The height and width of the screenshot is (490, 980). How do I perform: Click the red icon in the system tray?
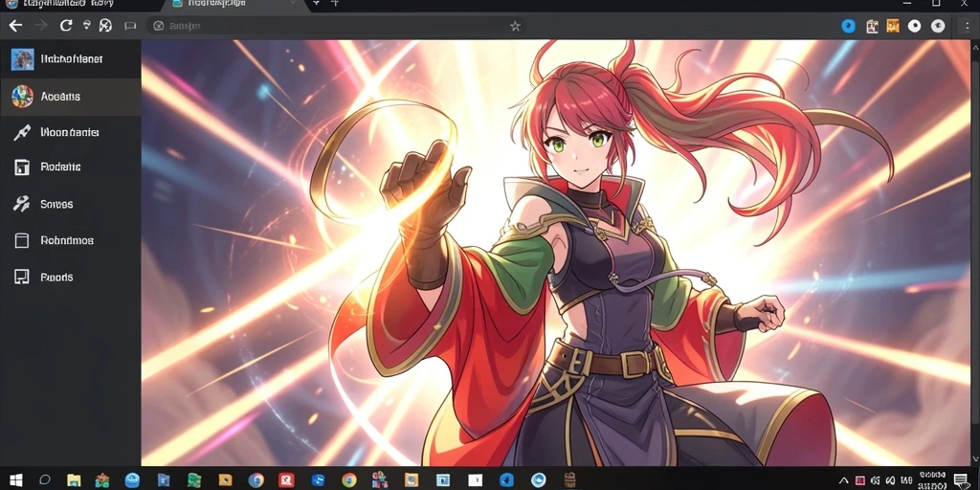(x=860, y=480)
